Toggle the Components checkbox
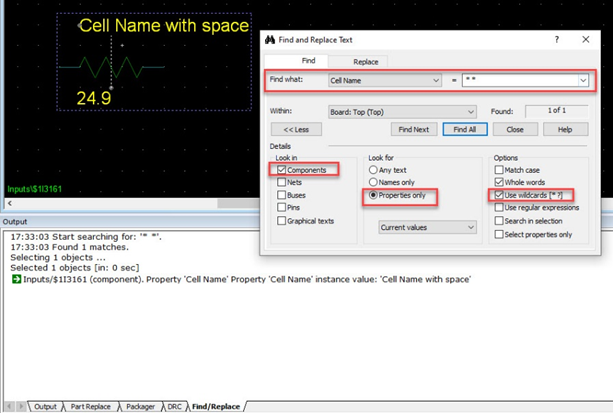 pos(281,170)
